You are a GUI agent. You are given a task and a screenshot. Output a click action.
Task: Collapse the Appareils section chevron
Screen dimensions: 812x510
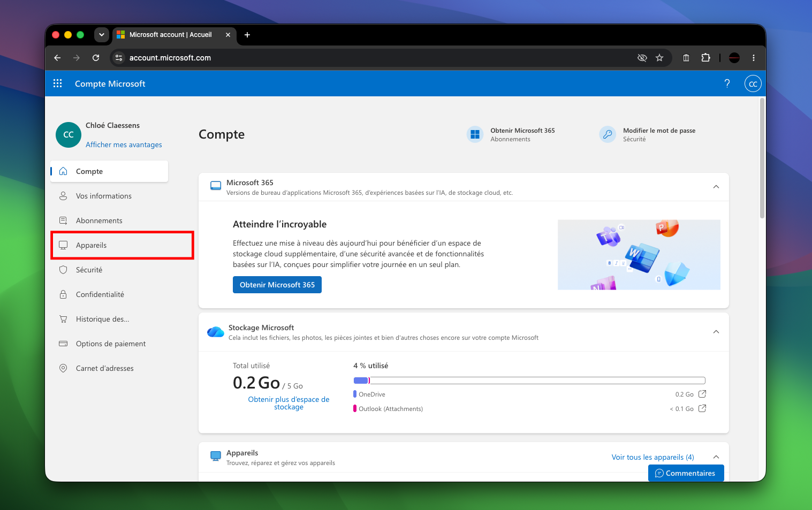click(716, 457)
